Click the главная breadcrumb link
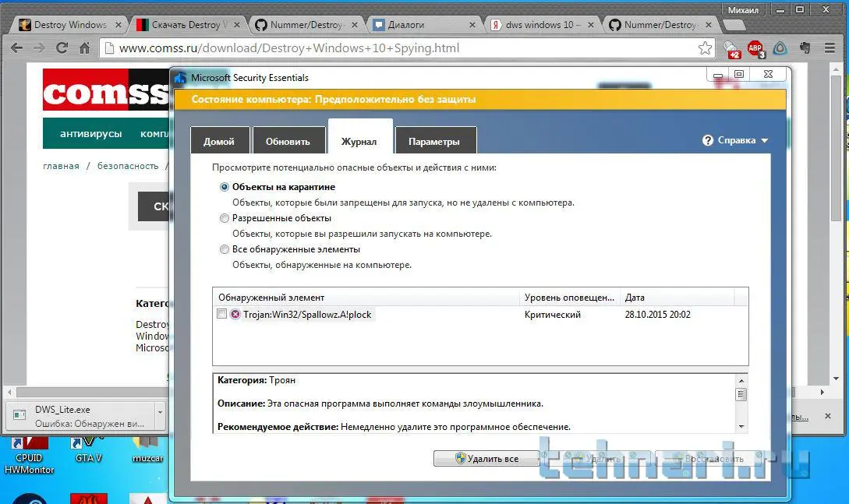Image resolution: width=849 pixels, height=504 pixels. (x=61, y=166)
